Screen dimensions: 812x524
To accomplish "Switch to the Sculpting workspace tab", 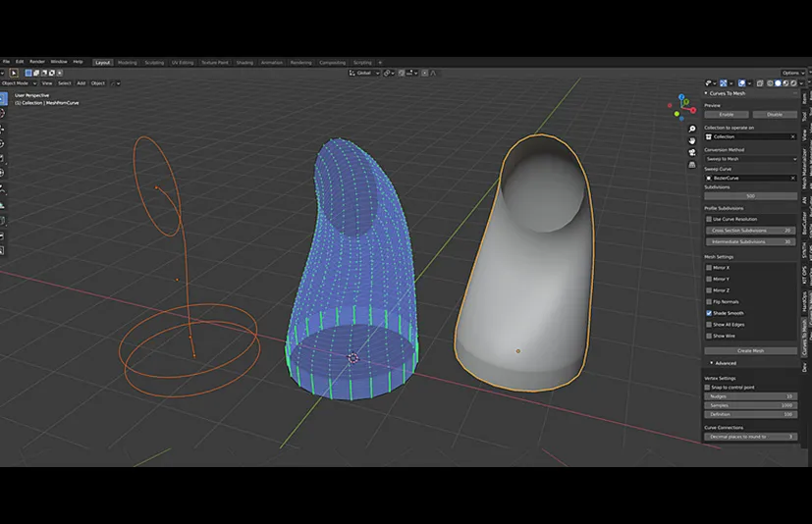I will (x=154, y=63).
